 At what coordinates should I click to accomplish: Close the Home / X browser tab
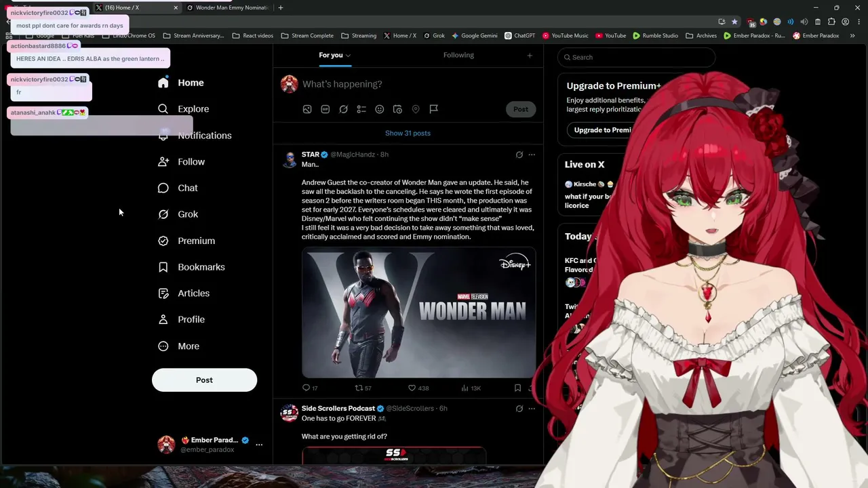[x=176, y=7]
